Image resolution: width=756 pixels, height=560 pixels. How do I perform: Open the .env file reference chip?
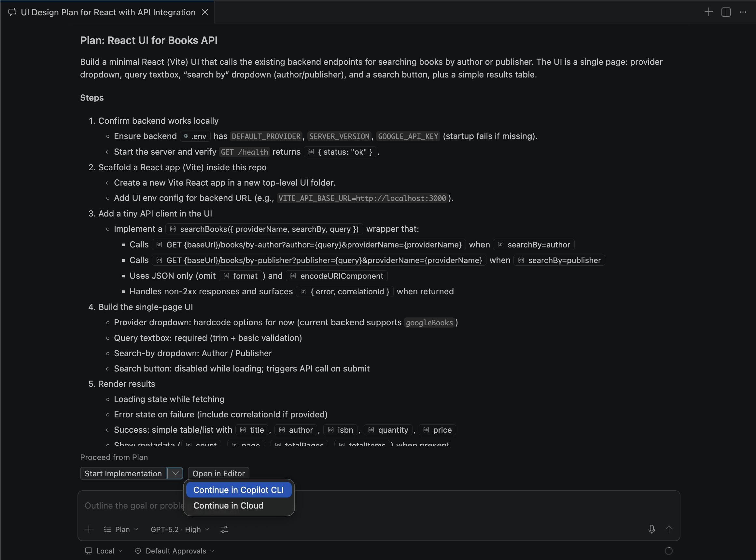(x=195, y=136)
